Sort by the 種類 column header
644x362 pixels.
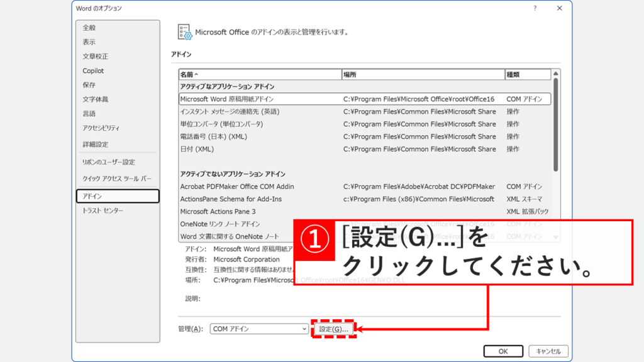(x=528, y=74)
